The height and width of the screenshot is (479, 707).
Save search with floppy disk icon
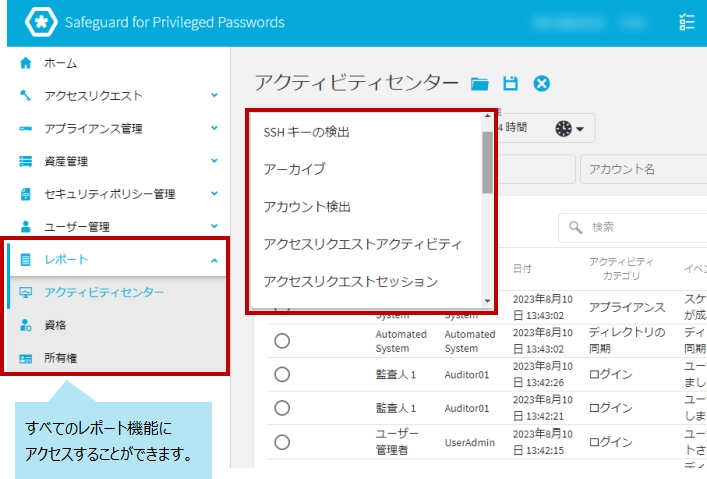pyautogui.click(x=510, y=83)
